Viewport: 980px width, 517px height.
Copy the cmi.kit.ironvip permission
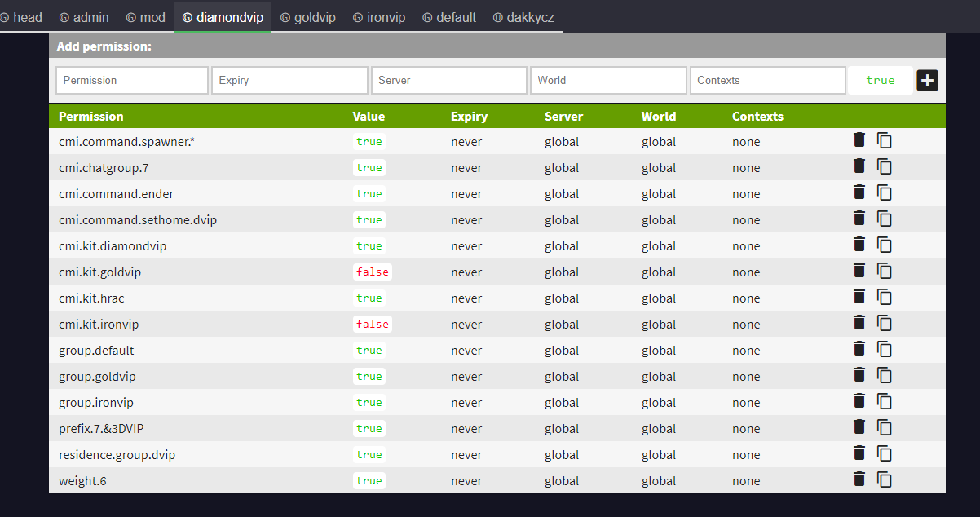coord(885,323)
